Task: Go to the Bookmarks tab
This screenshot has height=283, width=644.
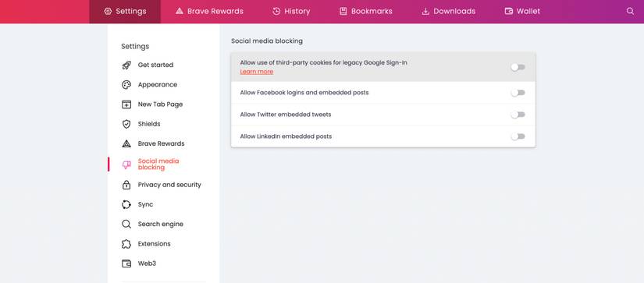Action: [x=366, y=12]
